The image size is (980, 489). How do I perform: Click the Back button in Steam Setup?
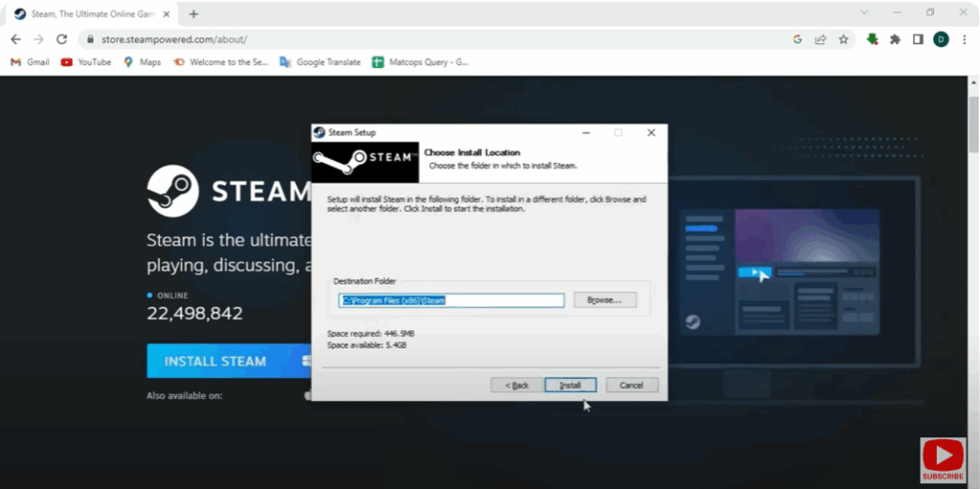tap(516, 386)
